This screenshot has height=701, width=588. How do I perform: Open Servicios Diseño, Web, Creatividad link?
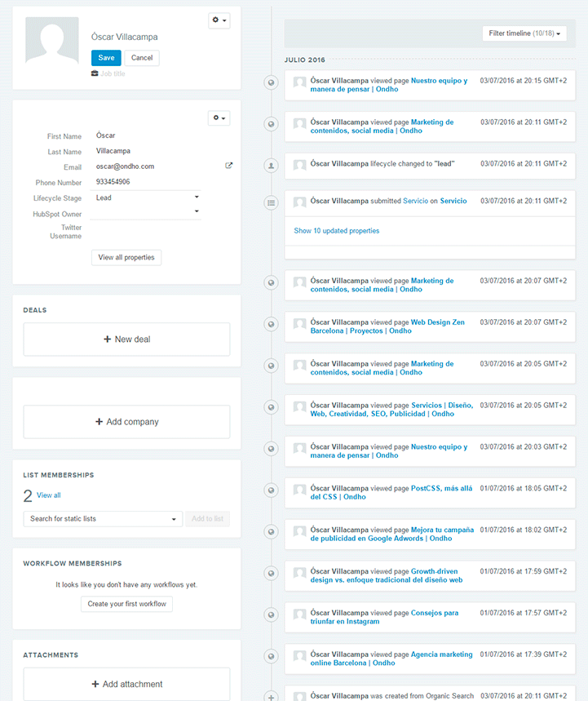tap(391, 410)
